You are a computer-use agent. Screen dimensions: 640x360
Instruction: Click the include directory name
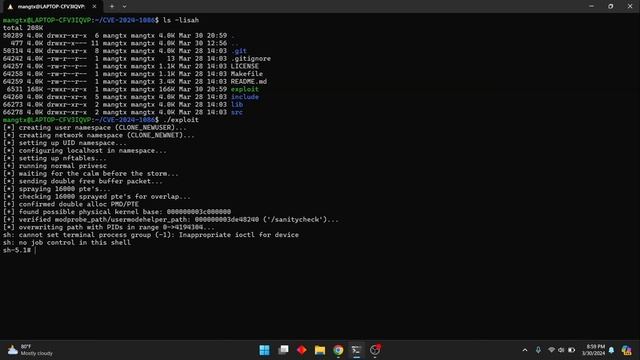245,97
